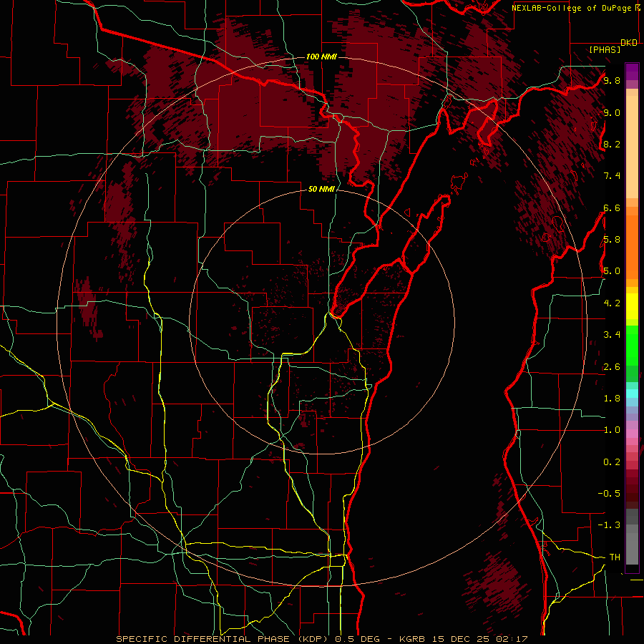Screen dimensions: 644x644
Task: Click the 5.8 value on the color scale
Action: pos(612,240)
